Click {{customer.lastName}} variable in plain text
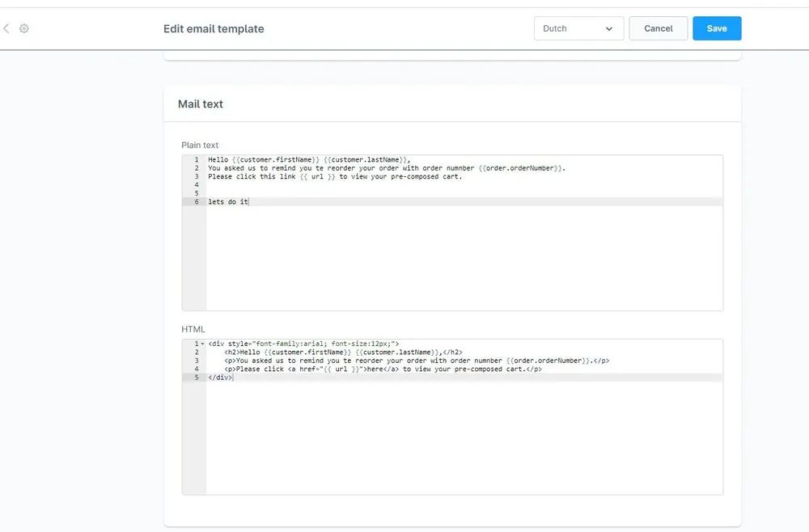The height and width of the screenshot is (532, 809). [x=365, y=160]
